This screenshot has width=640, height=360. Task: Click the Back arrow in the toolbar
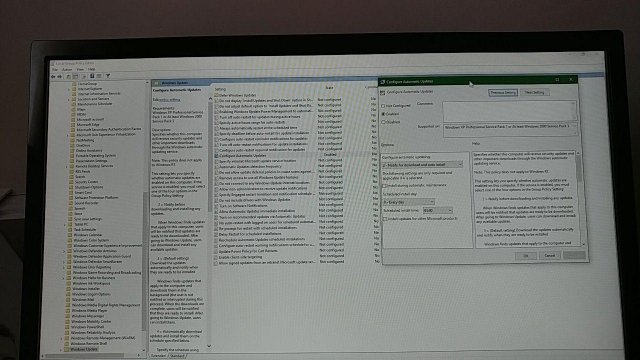tap(53, 76)
